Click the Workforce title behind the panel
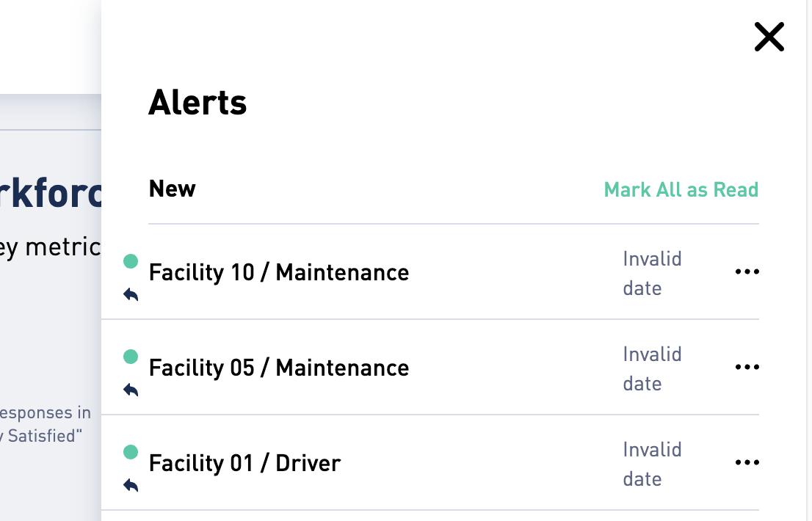This screenshot has width=812, height=521. [x=51, y=193]
